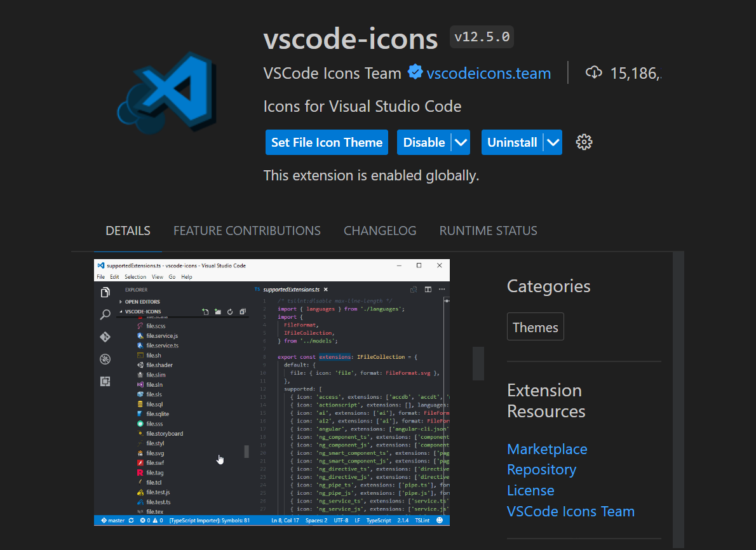
Task: Click Collapse All icon in preview explorer header
Action: pyautogui.click(x=243, y=312)
